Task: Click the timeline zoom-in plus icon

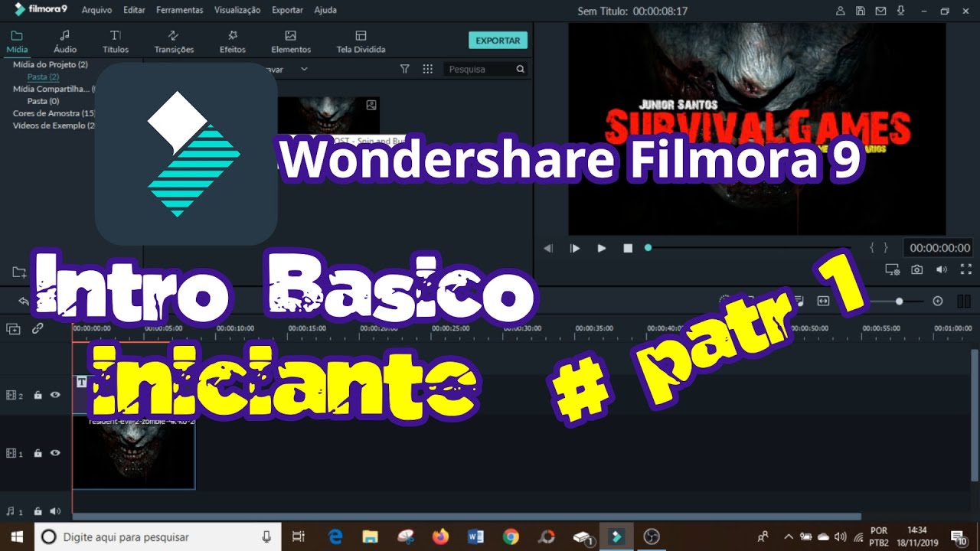Action: point(938,302)
